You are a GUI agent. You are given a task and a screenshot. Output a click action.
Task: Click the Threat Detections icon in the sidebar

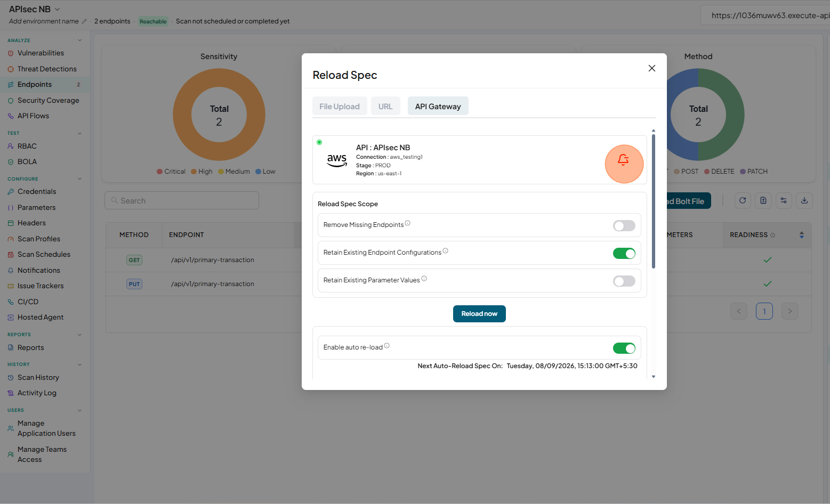pyautogui.click(x=11, y=69)
